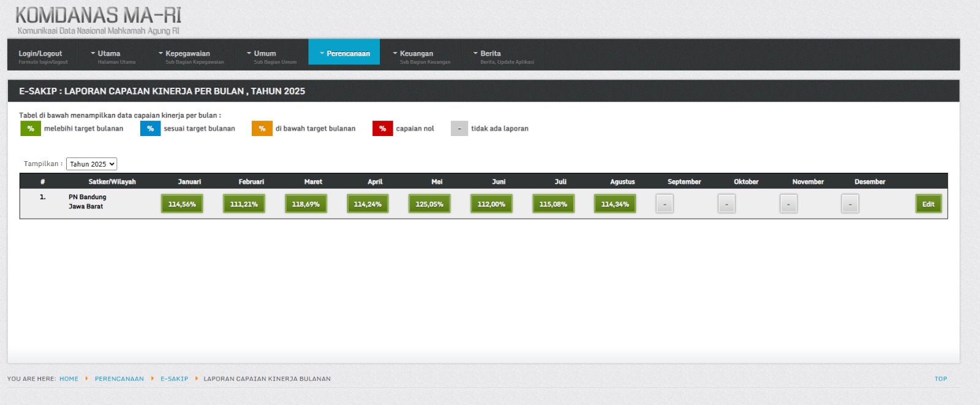Click the gray no-report legend icon
980x405 pixels.
(459, 129)
